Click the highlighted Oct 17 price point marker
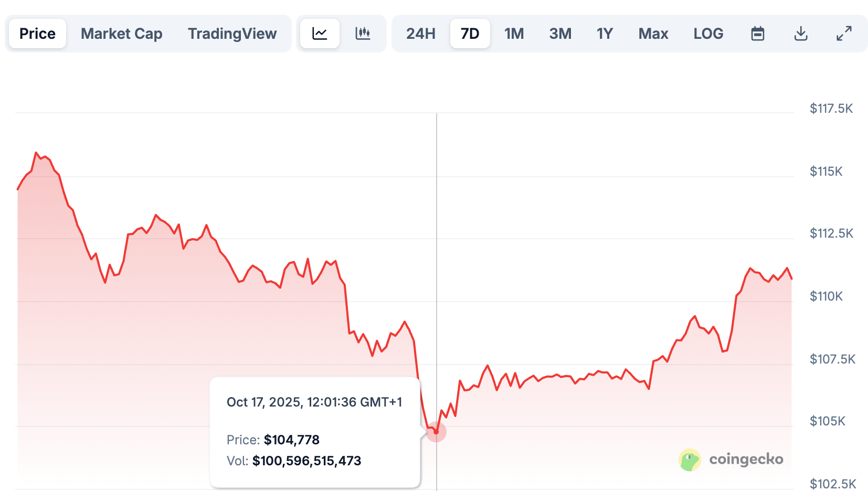Screen dimensions: 868x491 (436, 432)
